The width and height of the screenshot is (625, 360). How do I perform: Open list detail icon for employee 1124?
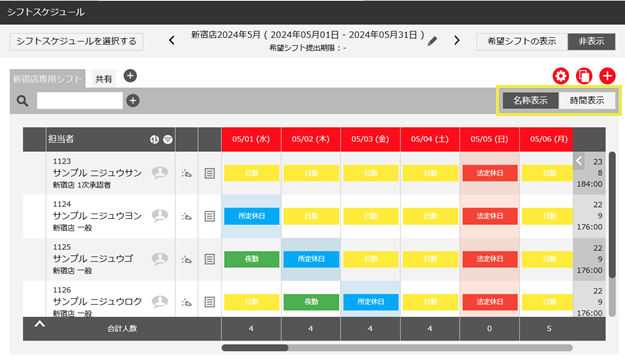pyautogui.click(x=210, y=216)
